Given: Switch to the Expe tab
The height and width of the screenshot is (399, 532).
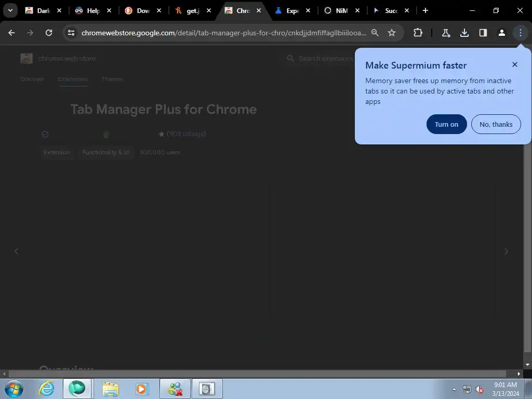Looking at the screenshot, I should 287,10.
